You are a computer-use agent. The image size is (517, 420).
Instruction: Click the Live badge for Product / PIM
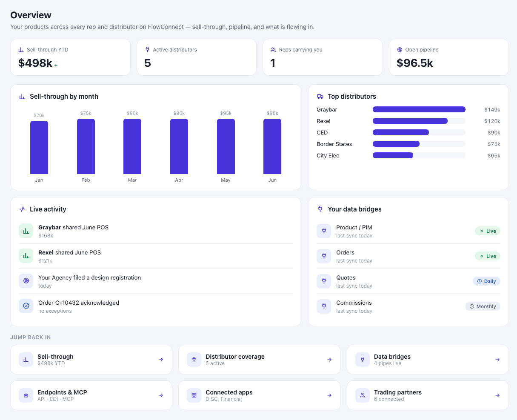[488, 231]
